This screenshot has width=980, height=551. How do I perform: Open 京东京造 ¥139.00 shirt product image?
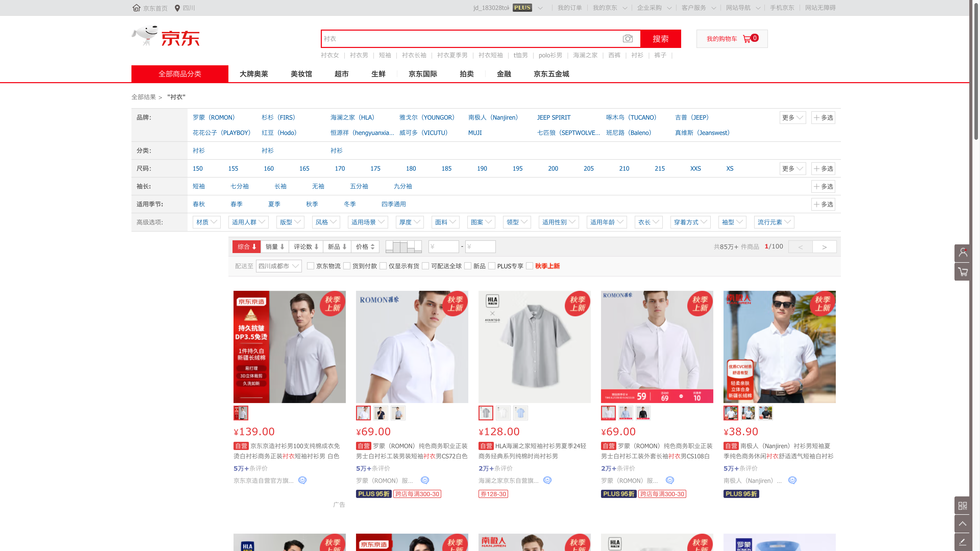click(x=289, y=347)
